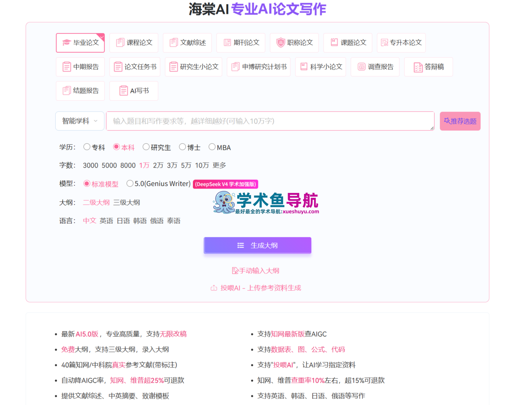Click the 推荐选题 button
This screenshot has width=532, height=405.
point(460,121)
